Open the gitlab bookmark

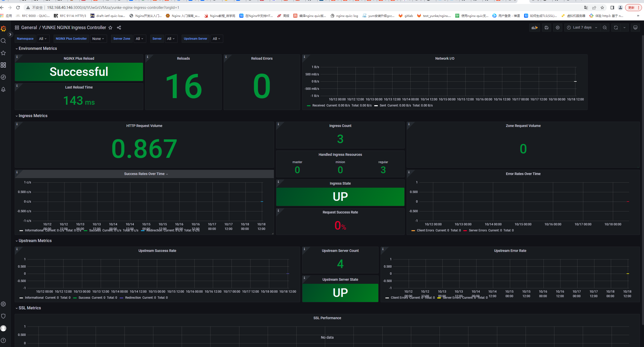click(406, 16)
